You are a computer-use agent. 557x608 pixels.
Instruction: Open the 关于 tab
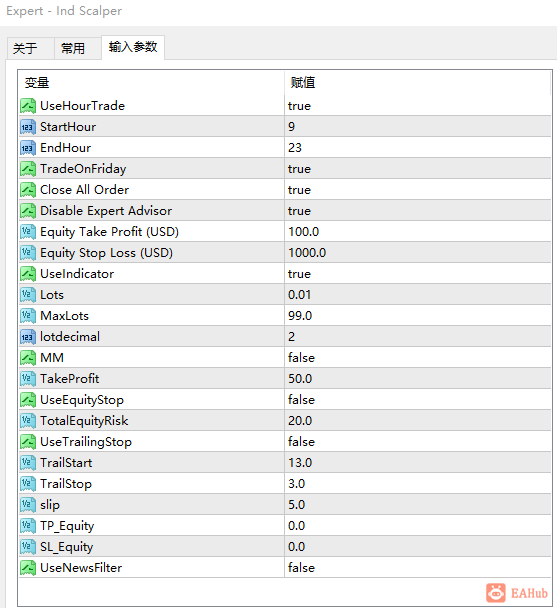[30, 48]
